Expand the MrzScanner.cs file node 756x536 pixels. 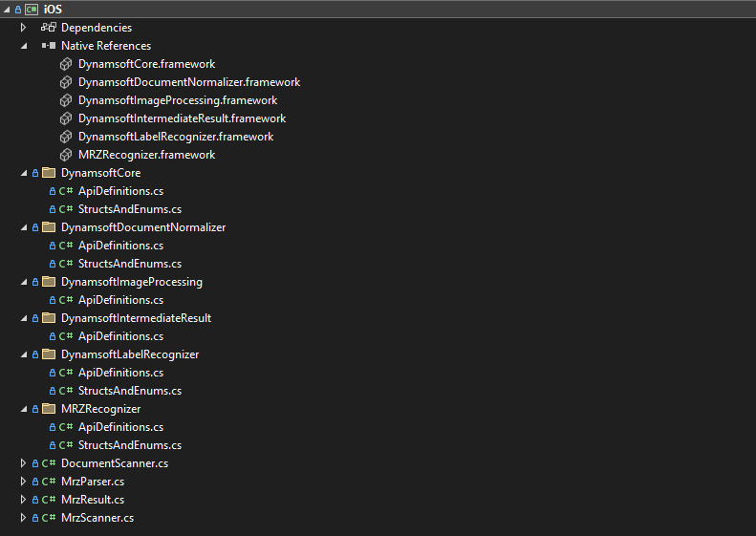point(23,518)
